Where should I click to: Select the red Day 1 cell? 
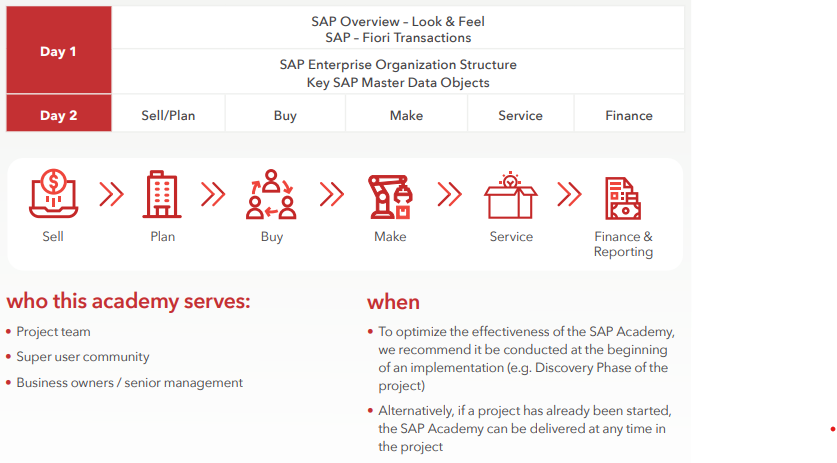[x=58, y=51]
